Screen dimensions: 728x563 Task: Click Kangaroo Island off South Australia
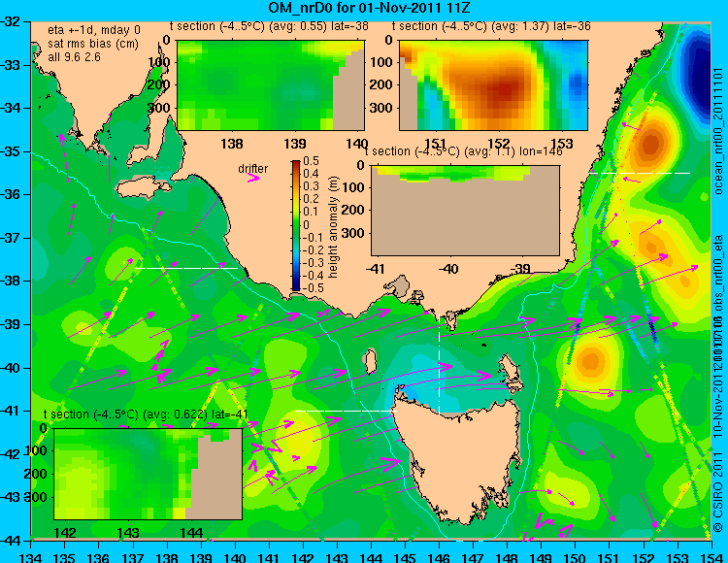(144, 188)
